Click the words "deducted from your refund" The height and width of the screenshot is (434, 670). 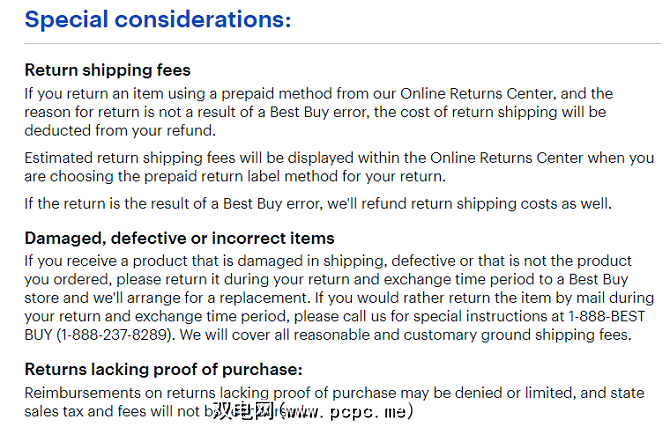(118, 130)
